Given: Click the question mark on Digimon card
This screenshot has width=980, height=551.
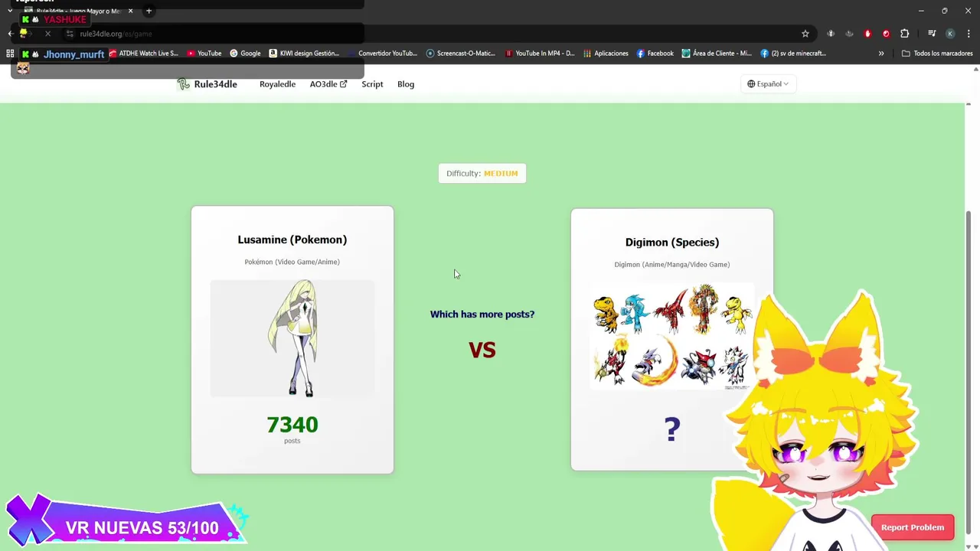Looking at the screenshot, I should point(672,429).
